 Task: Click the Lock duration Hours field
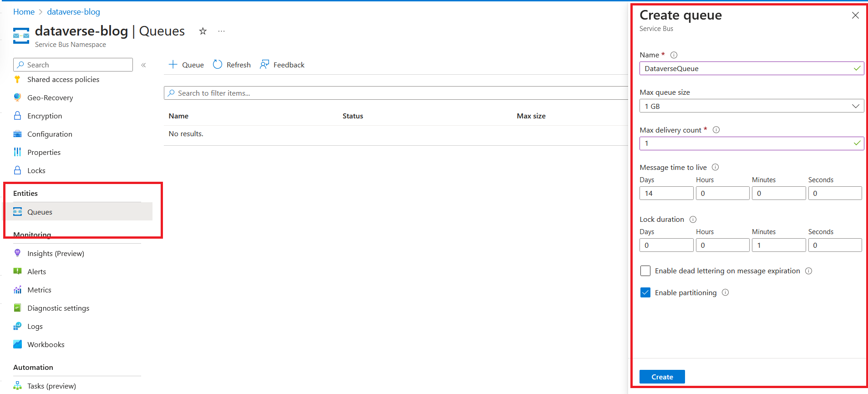722,245
